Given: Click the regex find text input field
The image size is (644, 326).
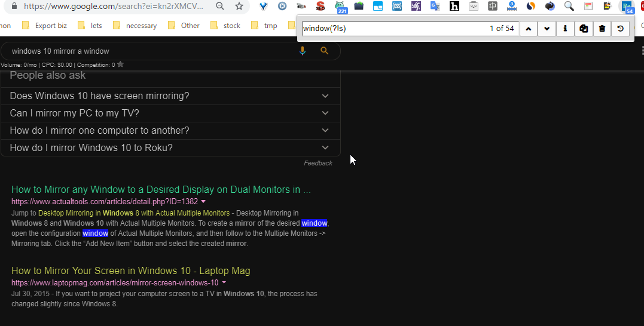Looking at the screenshot, I should 392,29.
